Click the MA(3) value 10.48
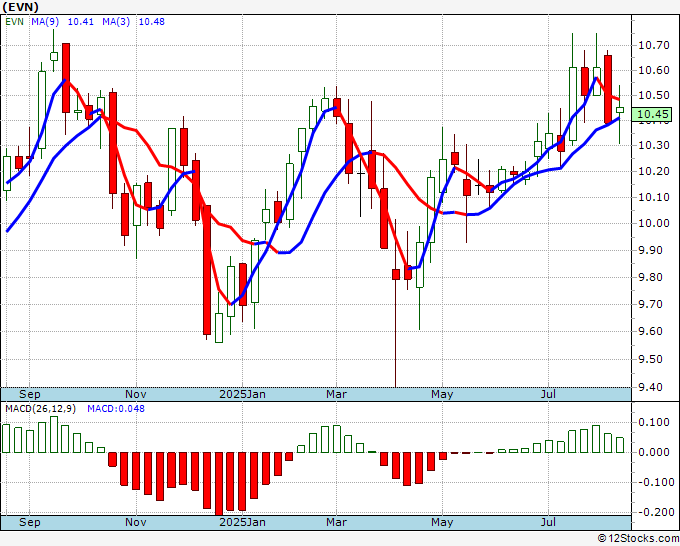The image size is (680, 546). coord(152,22)
